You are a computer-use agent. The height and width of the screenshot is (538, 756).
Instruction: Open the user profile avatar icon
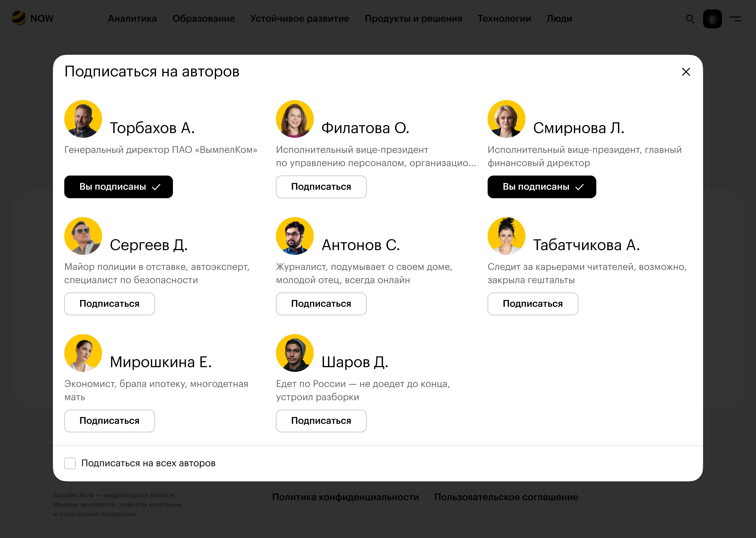tap(712, 19)
